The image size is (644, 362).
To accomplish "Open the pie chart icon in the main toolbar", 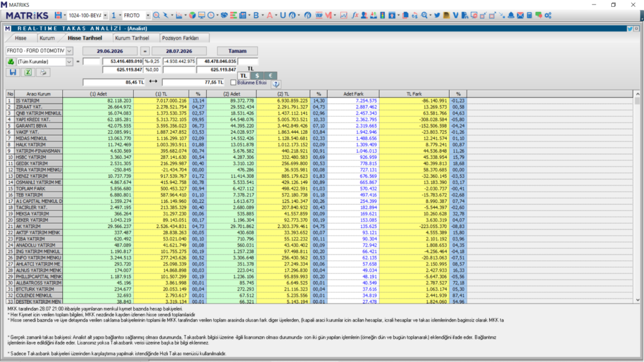I will click(192, 15).
